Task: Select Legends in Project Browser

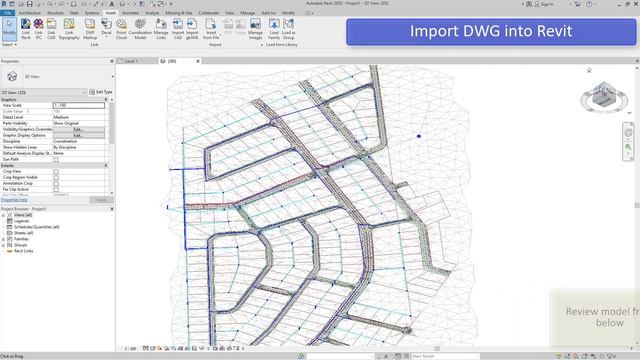Action: pyautogui.click(x=22, y=221)
